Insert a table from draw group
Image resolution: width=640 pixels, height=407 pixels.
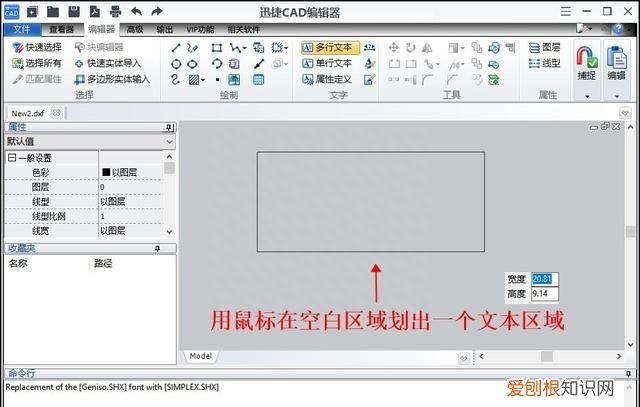click(x=258, y=80)
